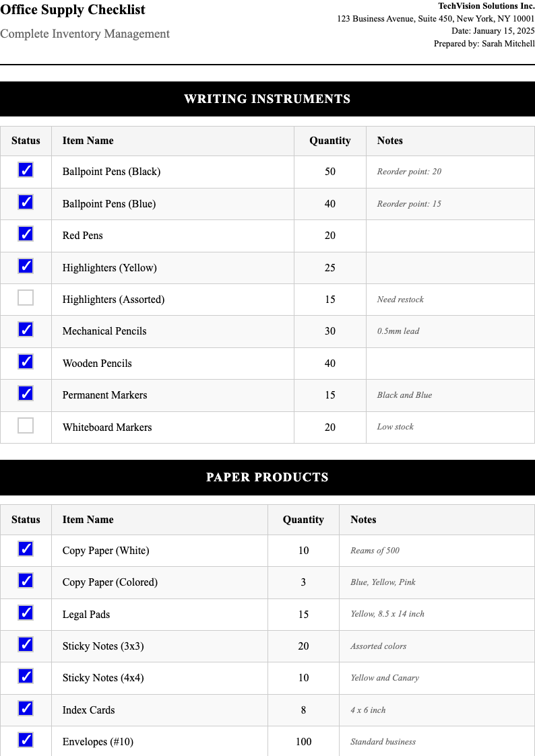Click the Writing Instruments section header
Viewport: 535px width, 756px height.
click(x=267, y=99)
